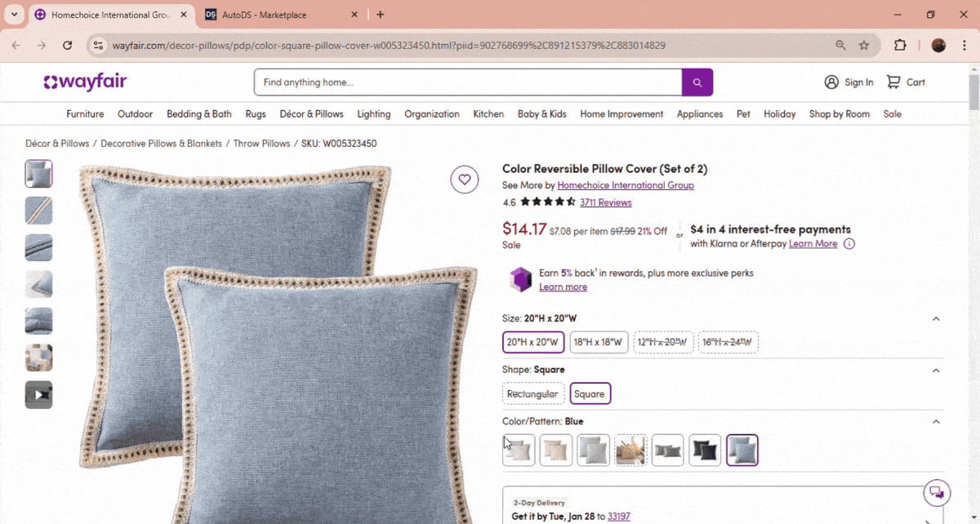The height and width of the screenshot is (524, 980).
Task: Open the Bedding & Bath category
Action: click(x=198, y=114)
